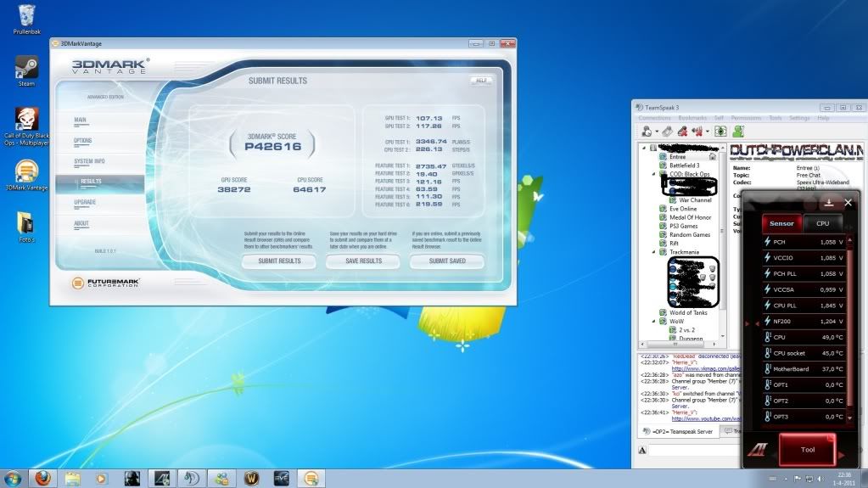Open Windows Live Messenger from the taskbar
Screen dimensions: 868x488
click(221, 478)
